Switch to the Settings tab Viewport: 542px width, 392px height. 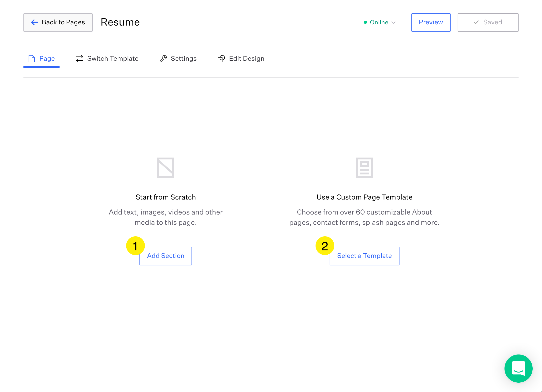pyautogui.click(x=184, y=59)
